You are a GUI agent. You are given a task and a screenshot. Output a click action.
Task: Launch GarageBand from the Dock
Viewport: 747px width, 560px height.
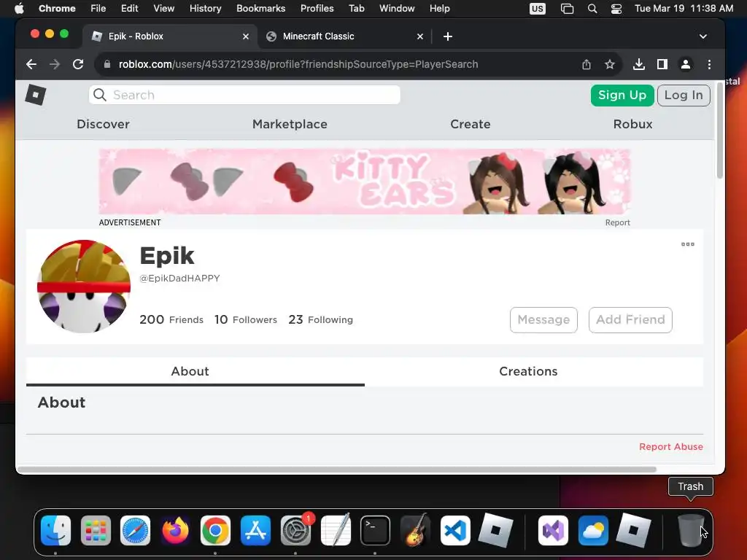(x=415, y=531)
